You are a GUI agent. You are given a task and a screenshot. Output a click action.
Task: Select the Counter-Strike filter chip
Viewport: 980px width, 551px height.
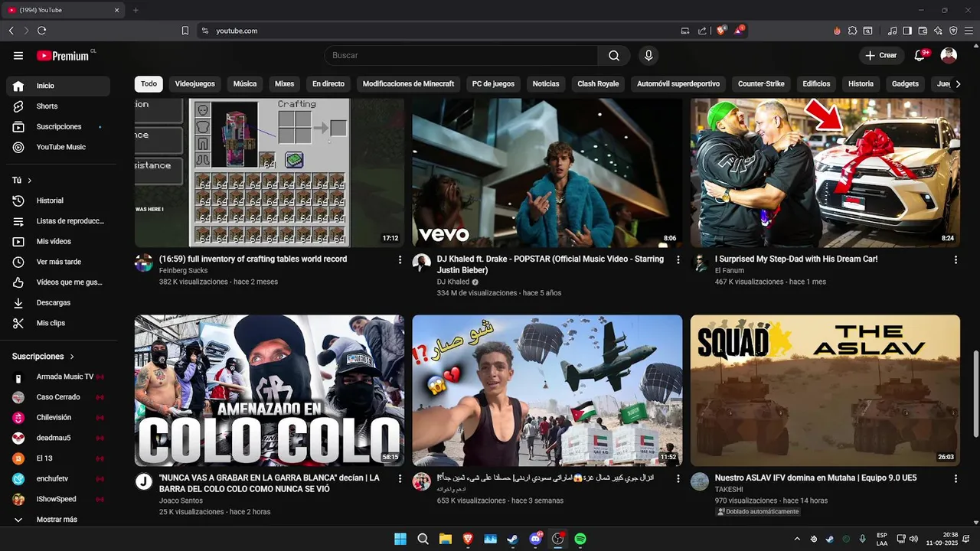(x=761, y=84)
